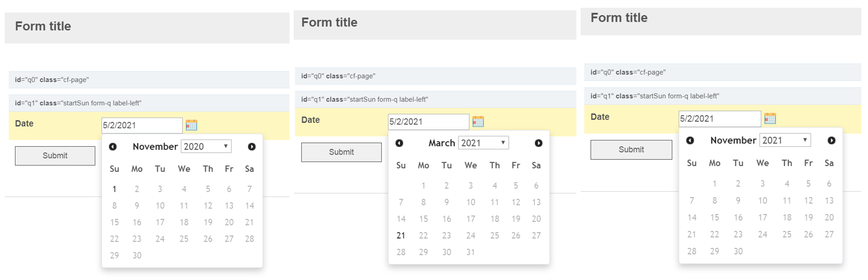Select day 30 in November 2021 calendar

point(738,251)
